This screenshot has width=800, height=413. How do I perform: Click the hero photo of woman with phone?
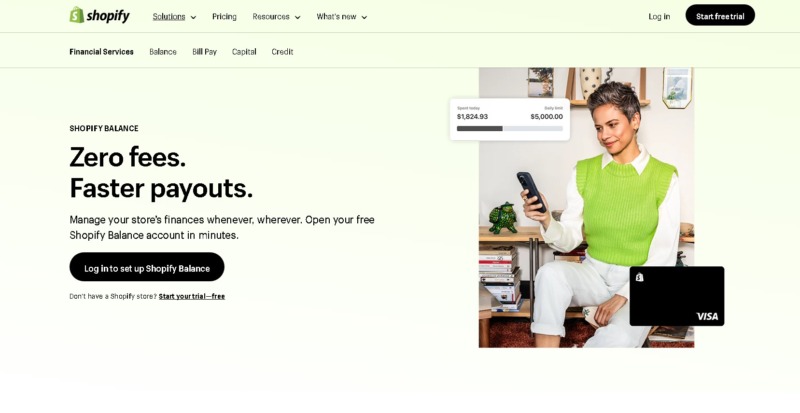[x=586, y=207]
